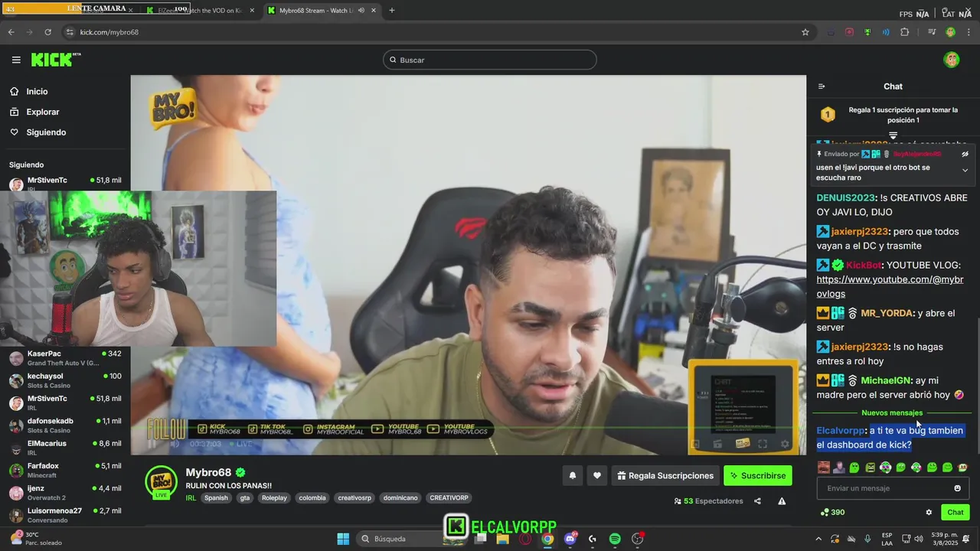
Task: Jump to Nuevos mensajes in chat
Action: tap(892, 413)
